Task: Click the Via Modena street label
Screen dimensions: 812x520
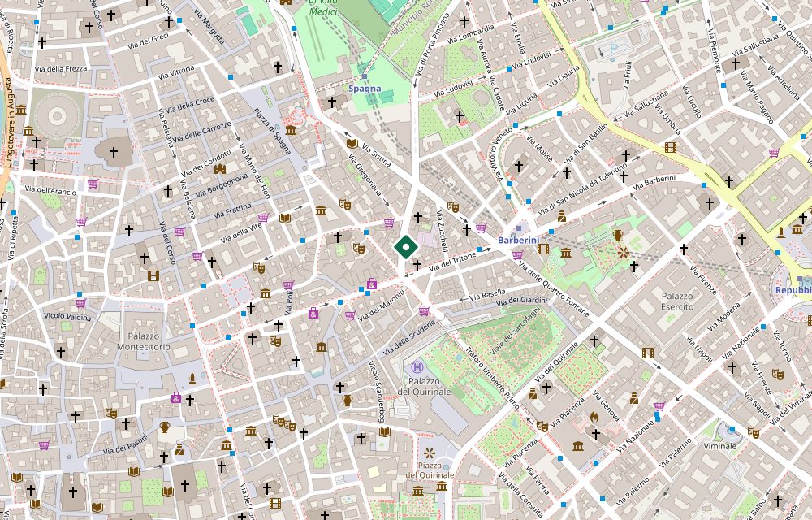Action: click(x=724, y=316)
